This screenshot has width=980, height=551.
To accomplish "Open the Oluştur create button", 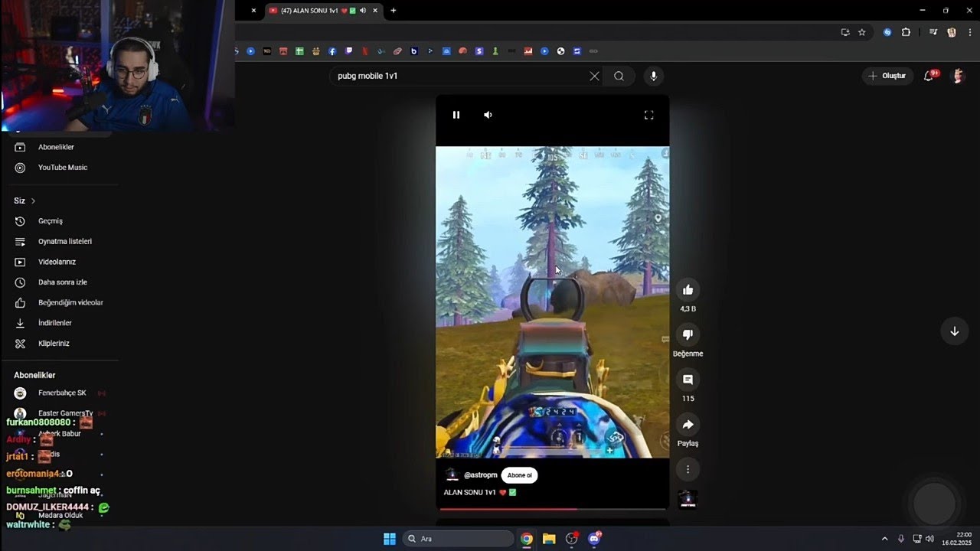I will [887, 76].
